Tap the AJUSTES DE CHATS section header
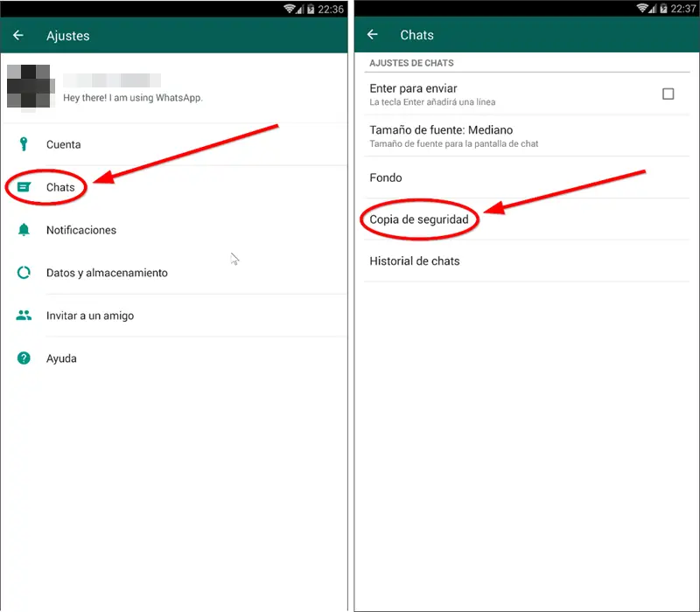 (411, 63)
